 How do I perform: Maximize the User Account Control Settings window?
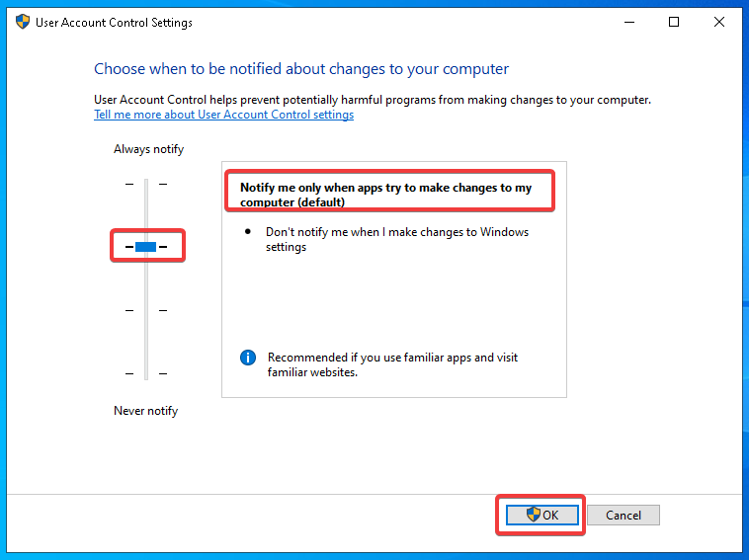click(x=674, y=22)
